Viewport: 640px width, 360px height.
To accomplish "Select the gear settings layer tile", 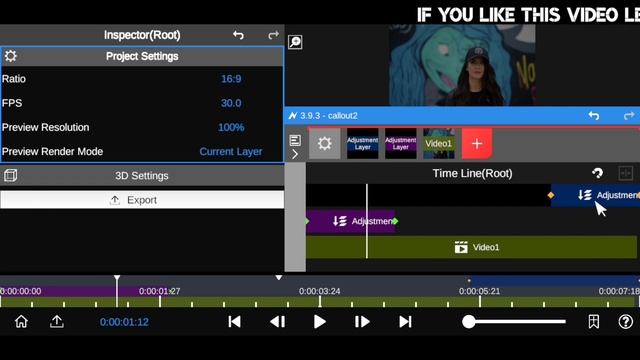I will tap(324, 144).
